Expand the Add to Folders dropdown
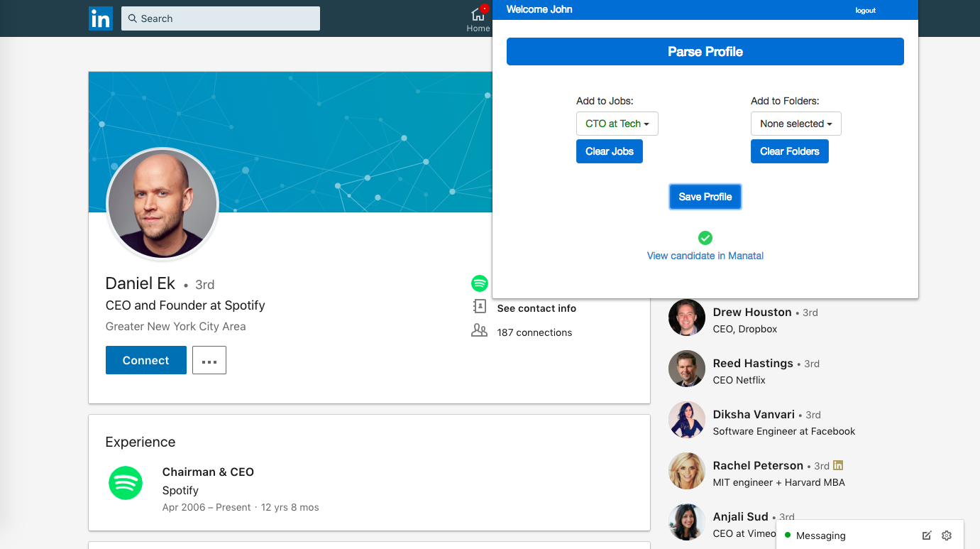The image size is (980, 549). tap(795, 124)
